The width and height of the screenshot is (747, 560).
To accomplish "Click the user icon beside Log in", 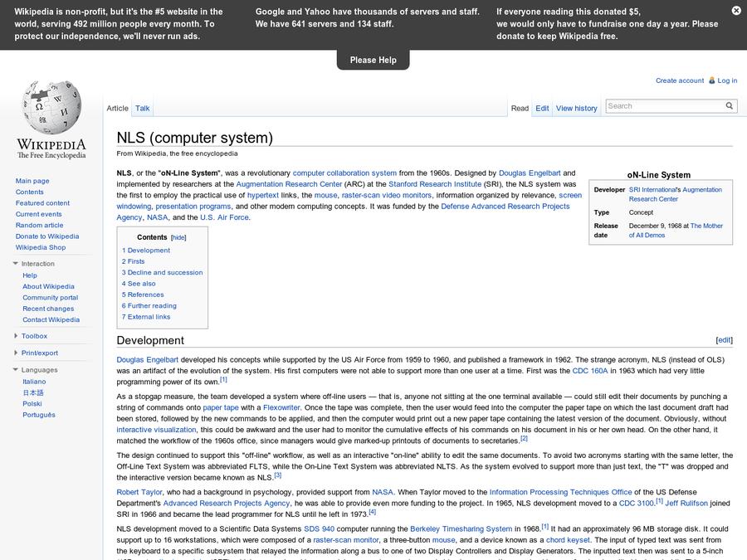I will (712, 80).
